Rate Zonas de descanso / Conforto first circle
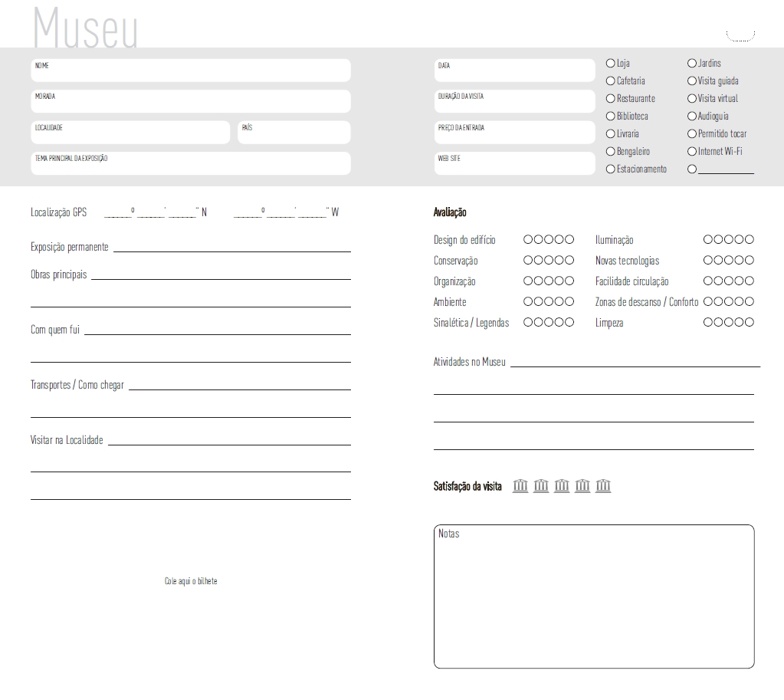The image size is (784, 700). [x=708, y=302]
